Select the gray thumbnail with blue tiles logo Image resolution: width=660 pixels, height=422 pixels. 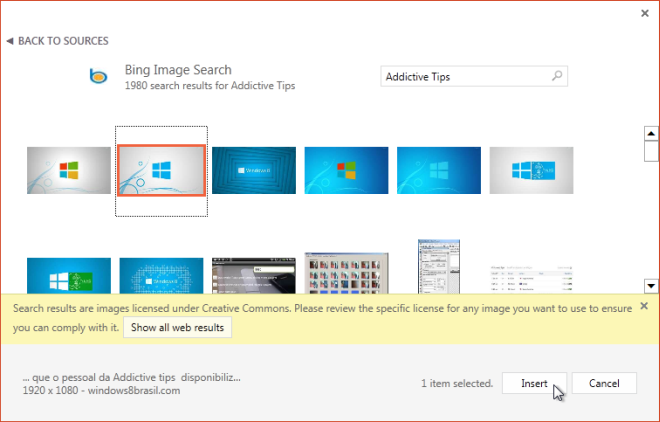[532, 170]
